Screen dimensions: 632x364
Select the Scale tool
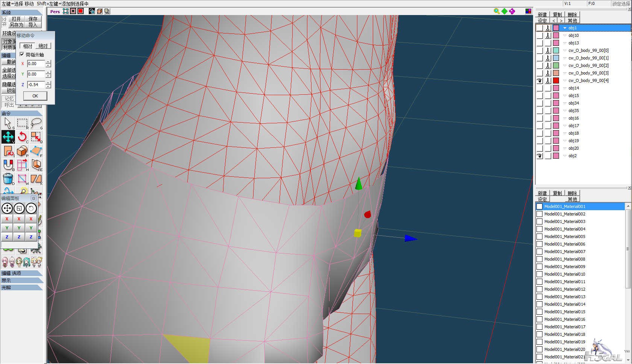click(x=36, y=137)
